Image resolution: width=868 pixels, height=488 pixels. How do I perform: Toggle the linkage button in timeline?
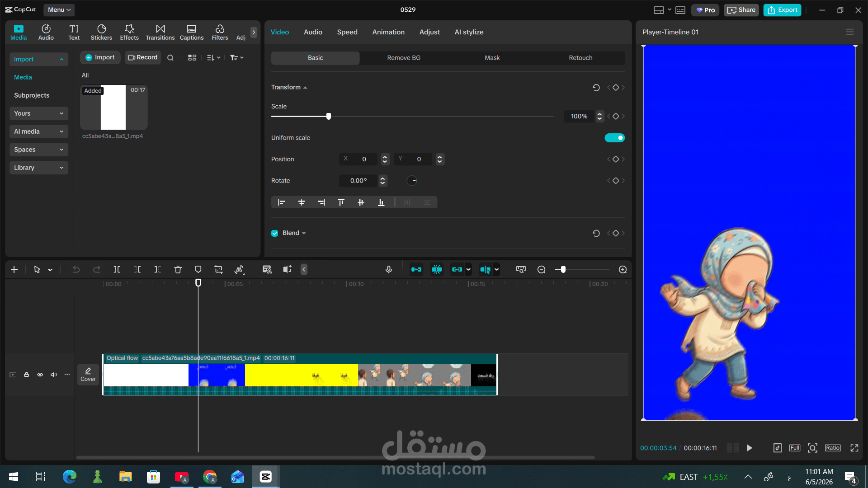click(x=457, y=270)
